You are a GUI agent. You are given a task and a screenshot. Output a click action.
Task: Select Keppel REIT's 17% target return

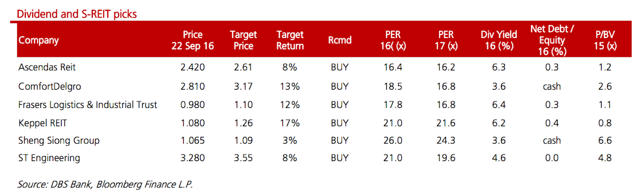point(290,122)
